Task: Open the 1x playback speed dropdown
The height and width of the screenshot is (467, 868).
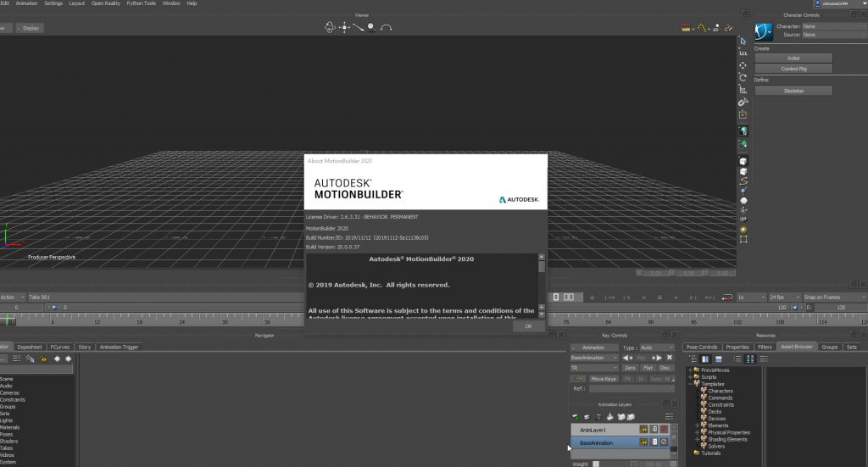Action: (751, 297)
